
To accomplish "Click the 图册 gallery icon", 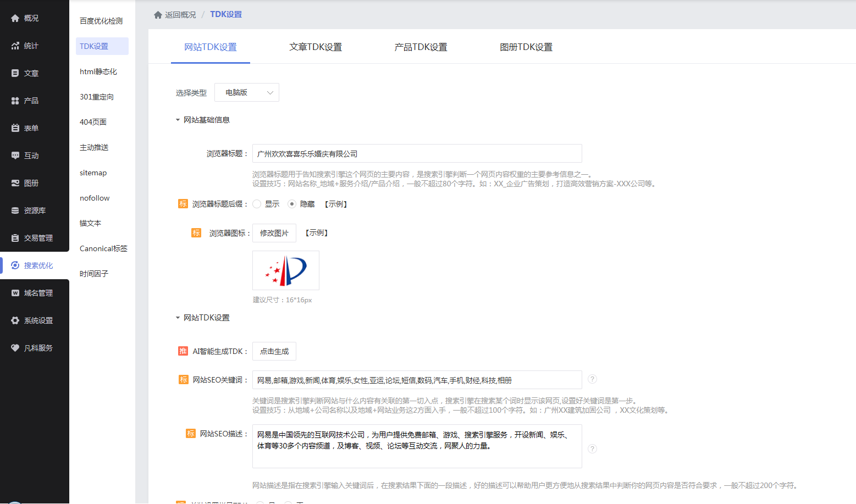I will click(x=15, y=183).
